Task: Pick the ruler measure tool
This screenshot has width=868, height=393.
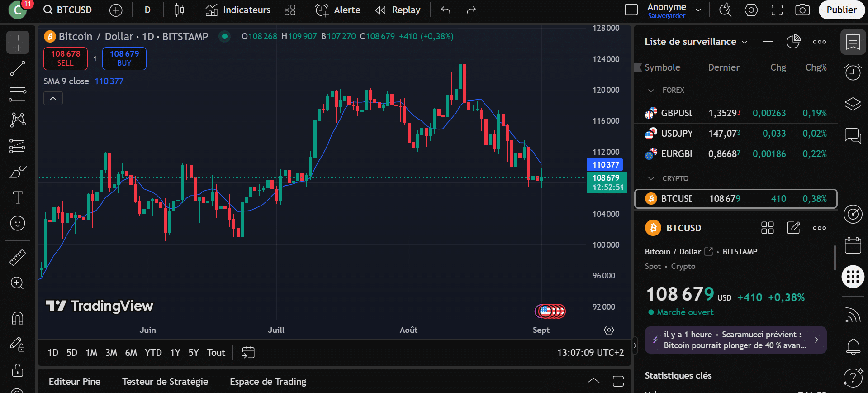Action: pos(18,258)
